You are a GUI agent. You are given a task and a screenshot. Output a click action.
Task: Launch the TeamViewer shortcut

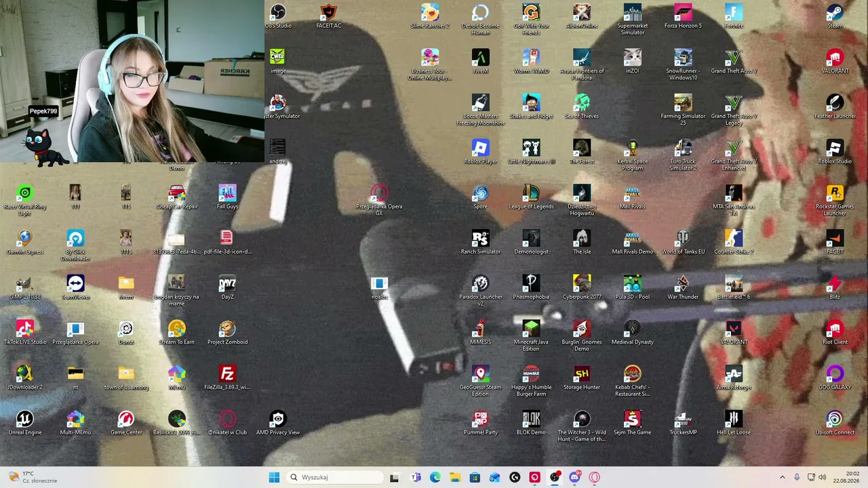coord(75,287)
